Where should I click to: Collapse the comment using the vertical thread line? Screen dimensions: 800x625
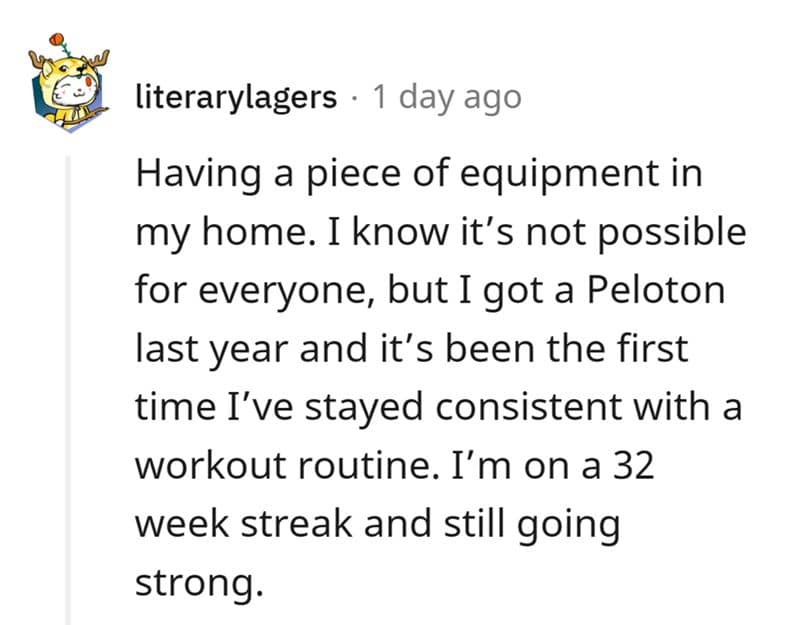69,390
